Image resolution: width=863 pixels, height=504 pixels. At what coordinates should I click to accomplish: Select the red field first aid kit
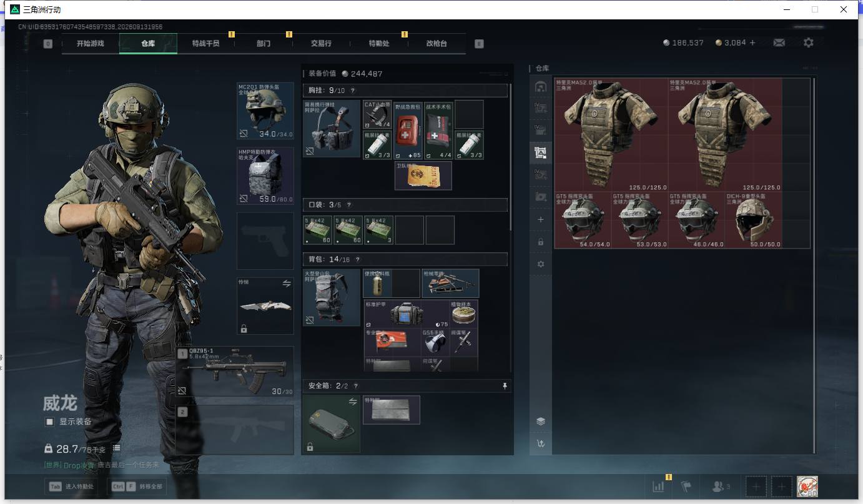[x=408, y=131]
